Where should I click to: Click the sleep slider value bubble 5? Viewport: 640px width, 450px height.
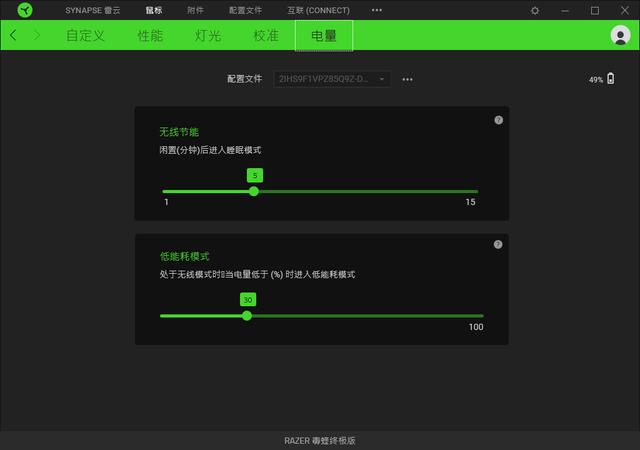pyautogui.click(x=255, y=175)
